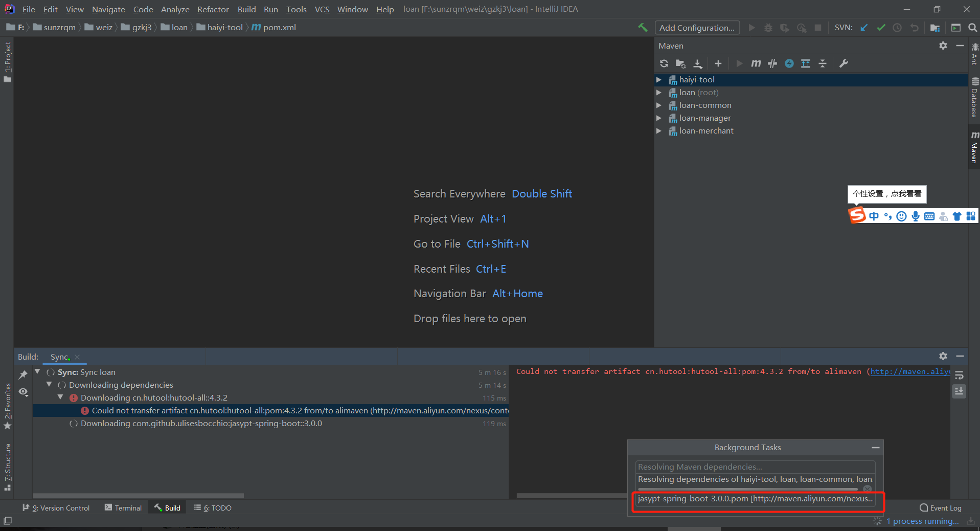This screenshot has height=531, width=980.
Task: Close the Sync tab
Action: click(x=77, y=357)
